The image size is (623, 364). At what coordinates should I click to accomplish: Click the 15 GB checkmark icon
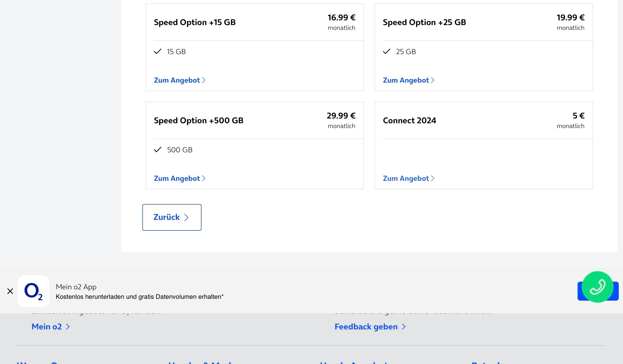pos(158,51)
